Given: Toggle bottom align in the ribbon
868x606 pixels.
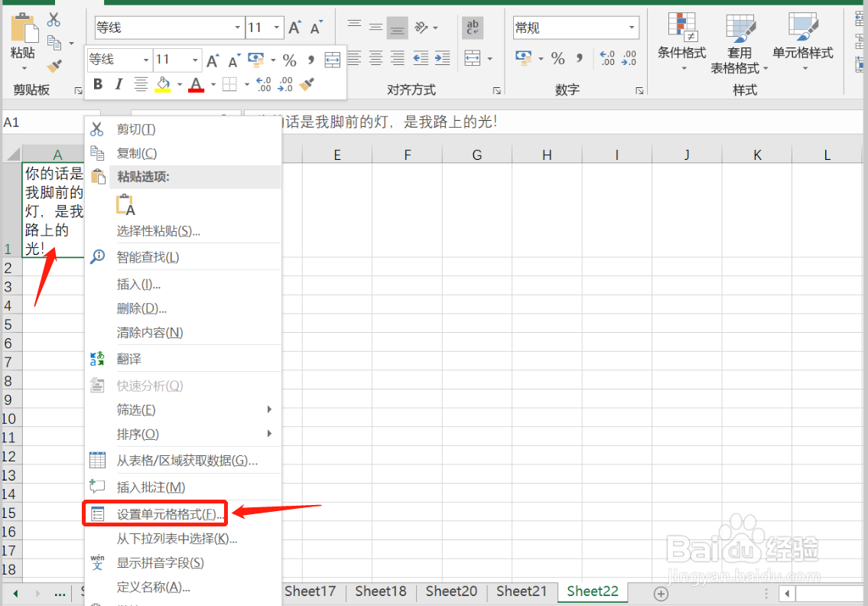Looking at the screenshot, I should (398, 27).
